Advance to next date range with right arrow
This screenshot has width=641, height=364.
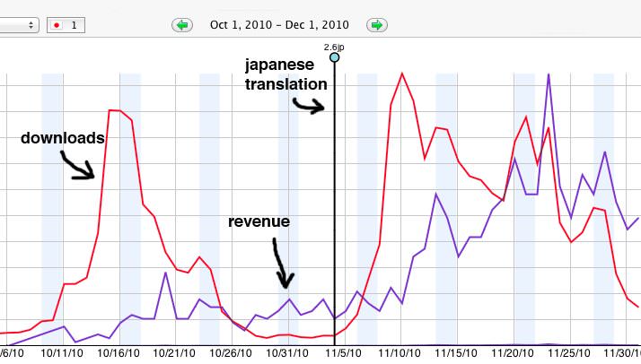[378, 25]
